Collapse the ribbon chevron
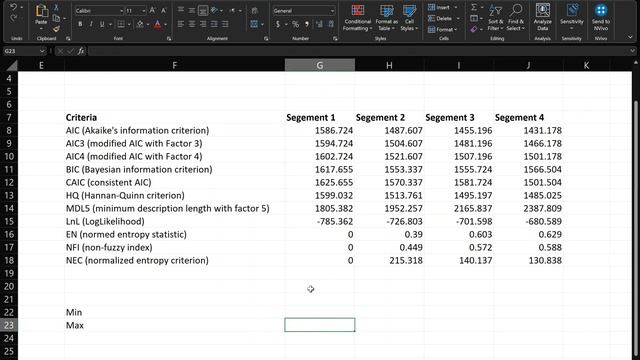The image size is (640, 360). tap(630, 37)
